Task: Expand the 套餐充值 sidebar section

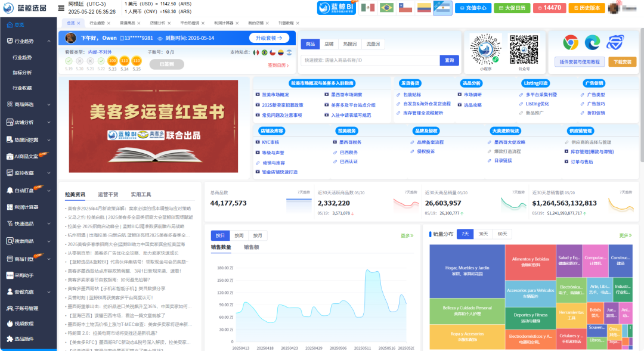Action: (49, 292)
